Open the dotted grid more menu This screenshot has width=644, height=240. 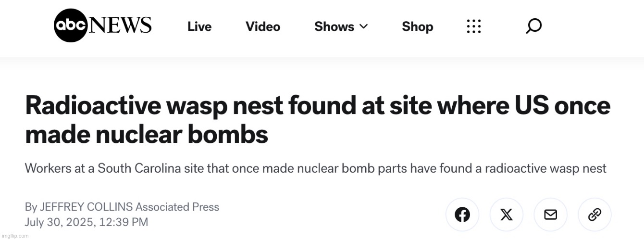(473, 26)
